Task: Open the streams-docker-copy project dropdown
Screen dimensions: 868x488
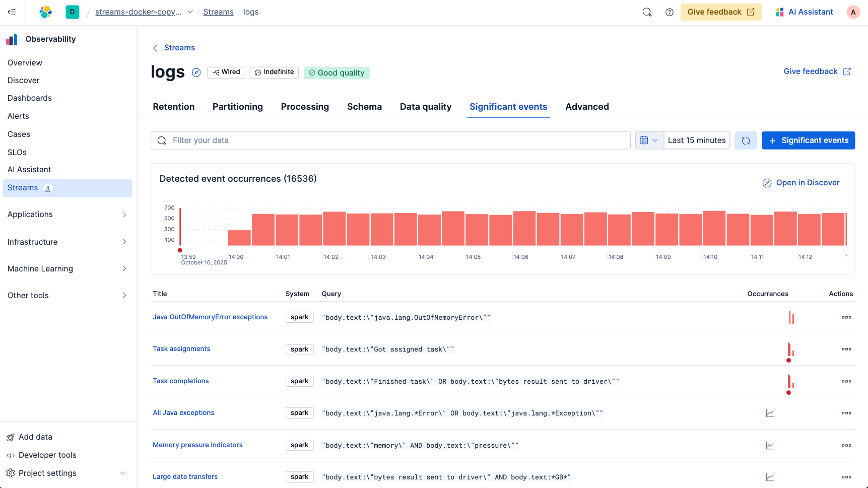Action: [x=190, y=12]
